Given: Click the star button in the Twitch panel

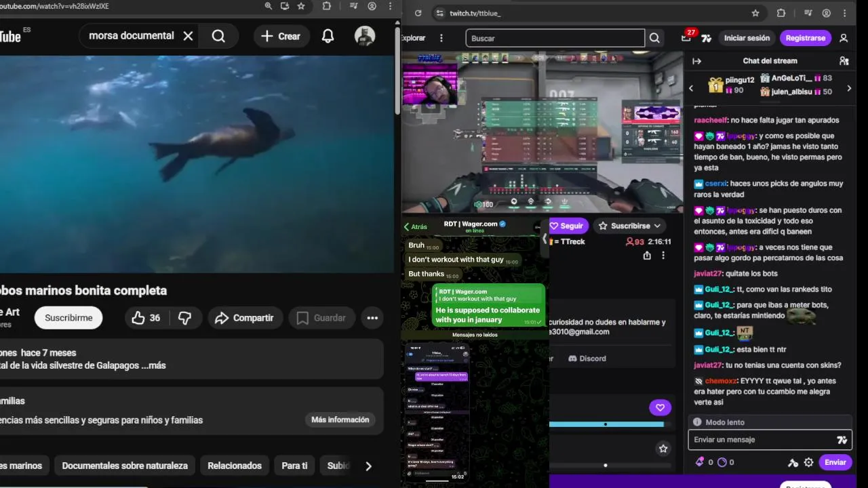Looking at the screenshot, I should coord(663,449).
